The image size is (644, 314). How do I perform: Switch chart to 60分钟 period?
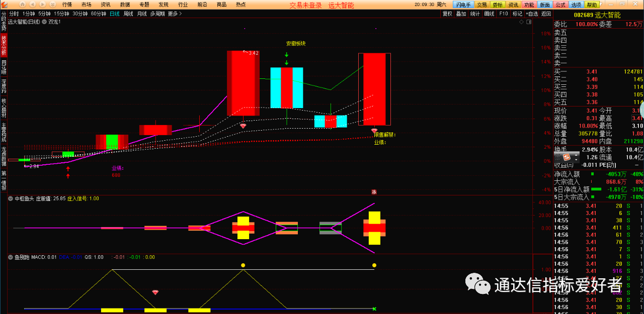pos(99,14)
